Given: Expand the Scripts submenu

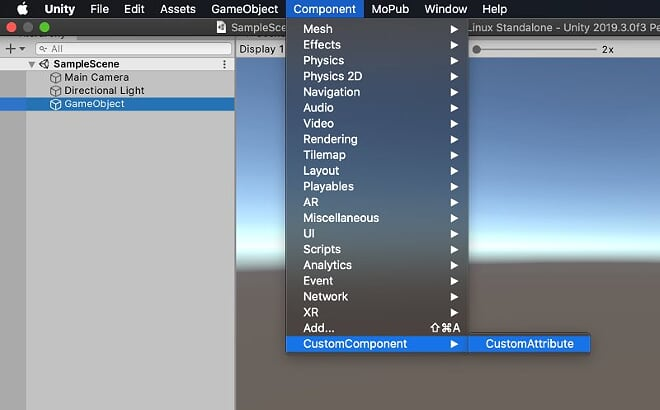Looking at the screenshot, I should [377, 249].
